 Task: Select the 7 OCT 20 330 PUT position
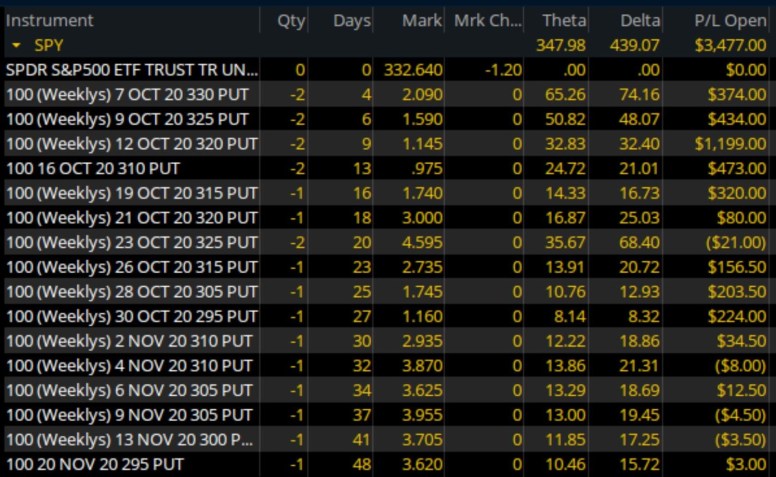click(131, 94)
